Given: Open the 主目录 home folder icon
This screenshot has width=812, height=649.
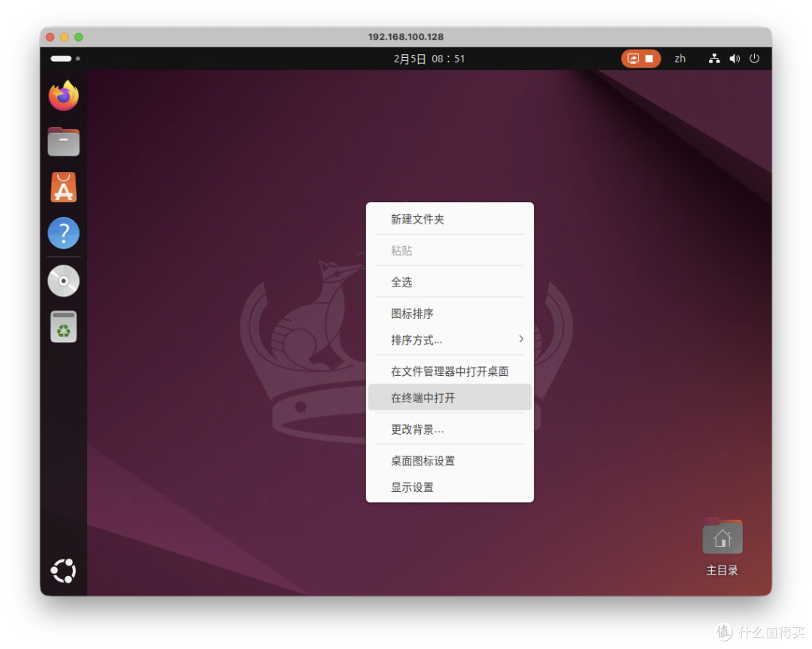Looking at the screenshot, I should [x=722, y=547].
